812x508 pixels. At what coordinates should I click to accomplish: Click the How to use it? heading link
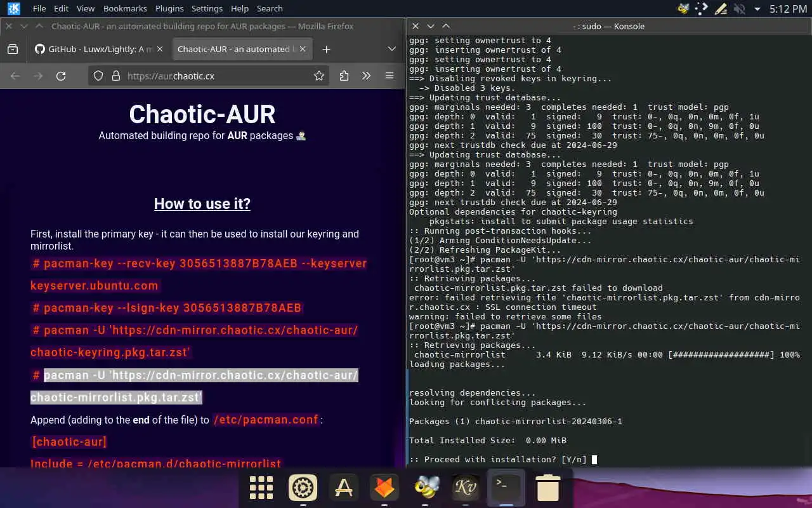pos(202,204)
